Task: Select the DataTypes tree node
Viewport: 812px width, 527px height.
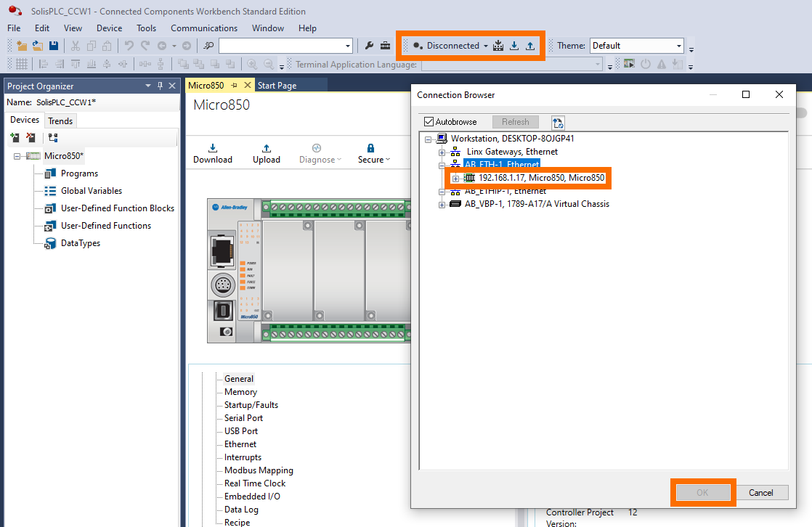Action: click(81, 243)
